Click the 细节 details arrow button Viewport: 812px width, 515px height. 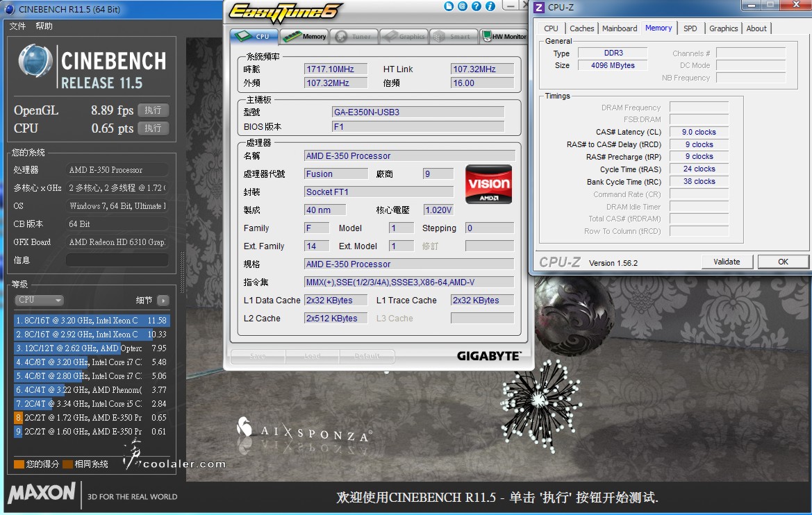click(x=163, y=301)
